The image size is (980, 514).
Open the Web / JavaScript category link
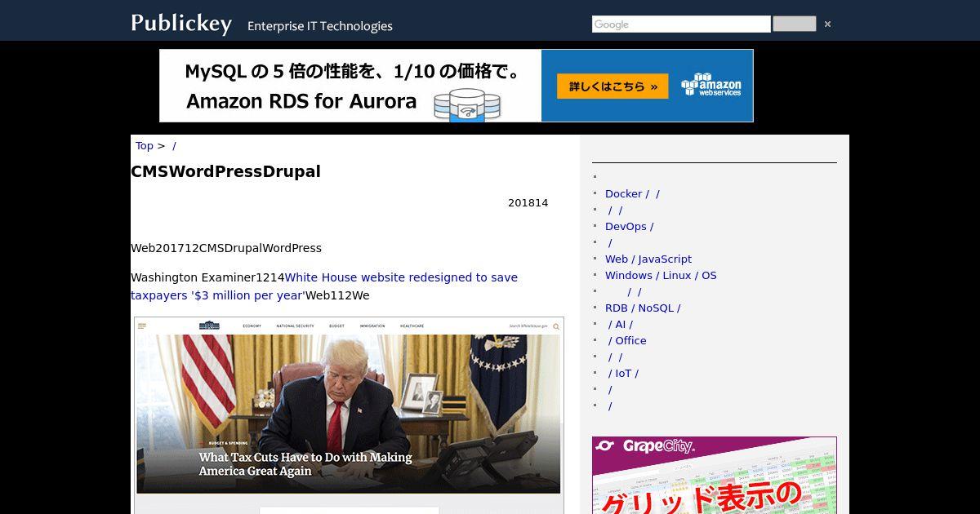pos(648,259)
